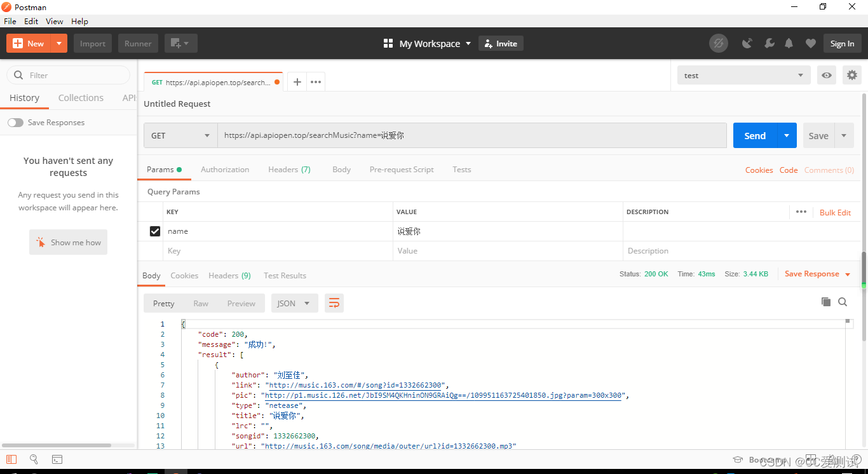Select the GET api.apiopen.top request tab
Screen dimensions: 868x474
(213, 82)
